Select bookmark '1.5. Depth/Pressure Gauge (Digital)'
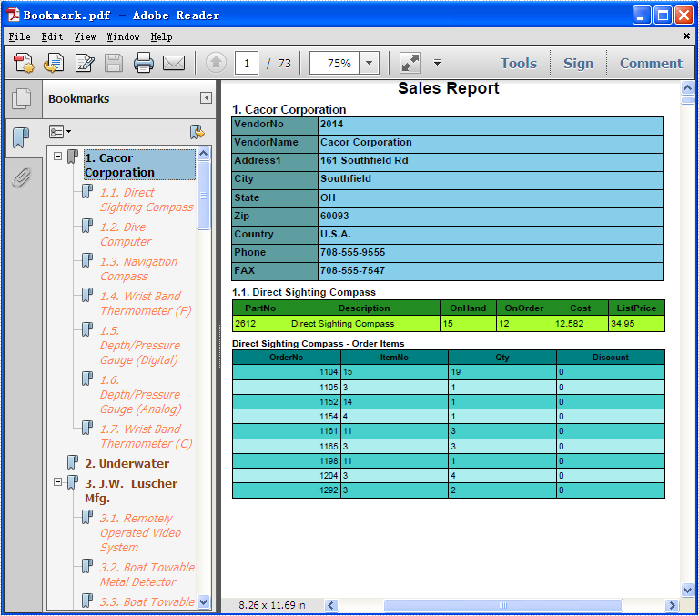The height and width of the screenshot is (616, 699). [139, 345]
